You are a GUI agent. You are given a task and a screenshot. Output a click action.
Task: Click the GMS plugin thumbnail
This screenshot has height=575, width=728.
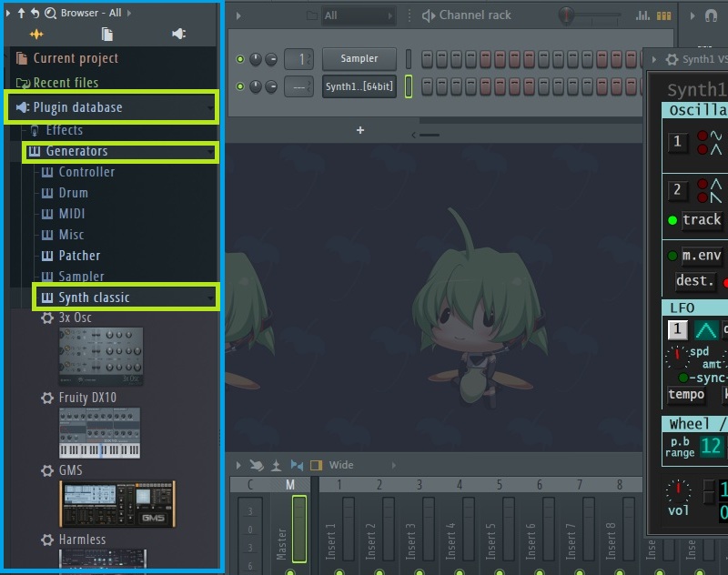[x=117, y=504]
